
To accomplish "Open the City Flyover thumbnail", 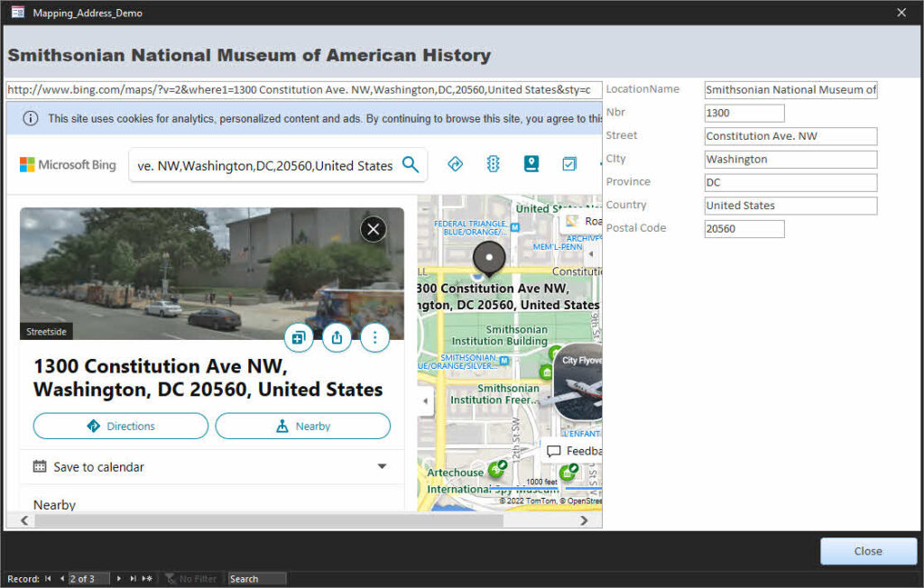I will 578,381.
